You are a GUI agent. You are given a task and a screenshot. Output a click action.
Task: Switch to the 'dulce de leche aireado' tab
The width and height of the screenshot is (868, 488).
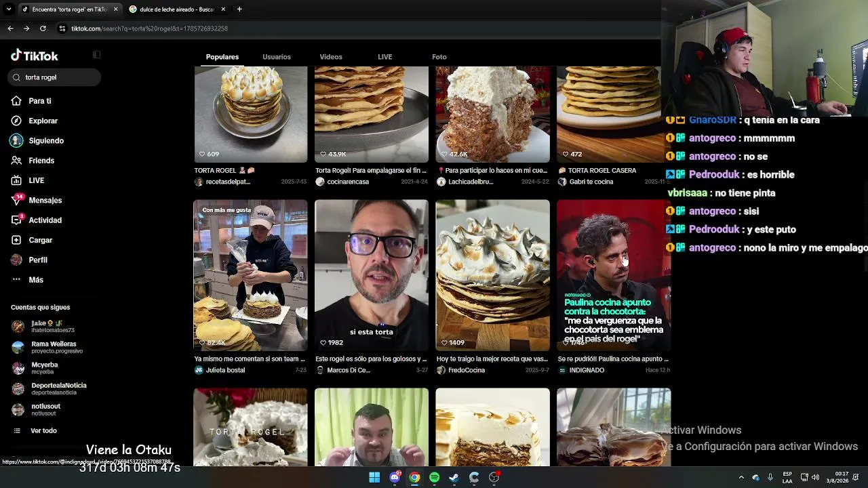[x=178, y=9]
